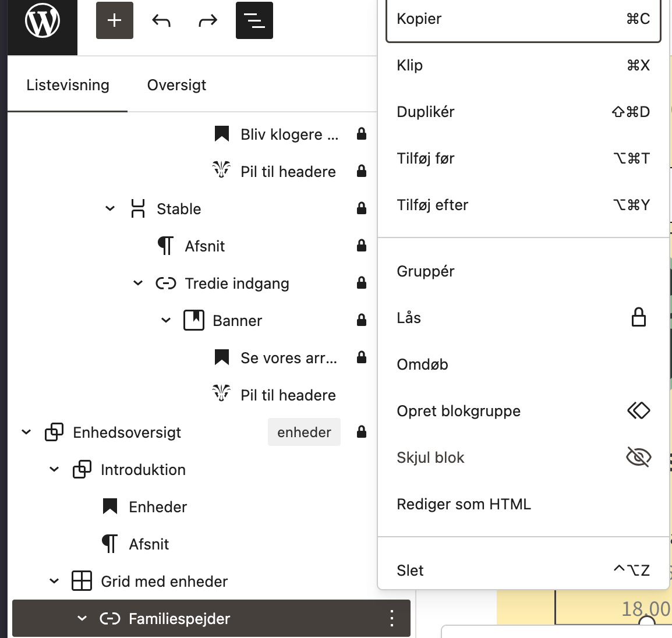672x638 pixels.
Task: Click the 'enheder' anchor badge
Action: point(304,432)
